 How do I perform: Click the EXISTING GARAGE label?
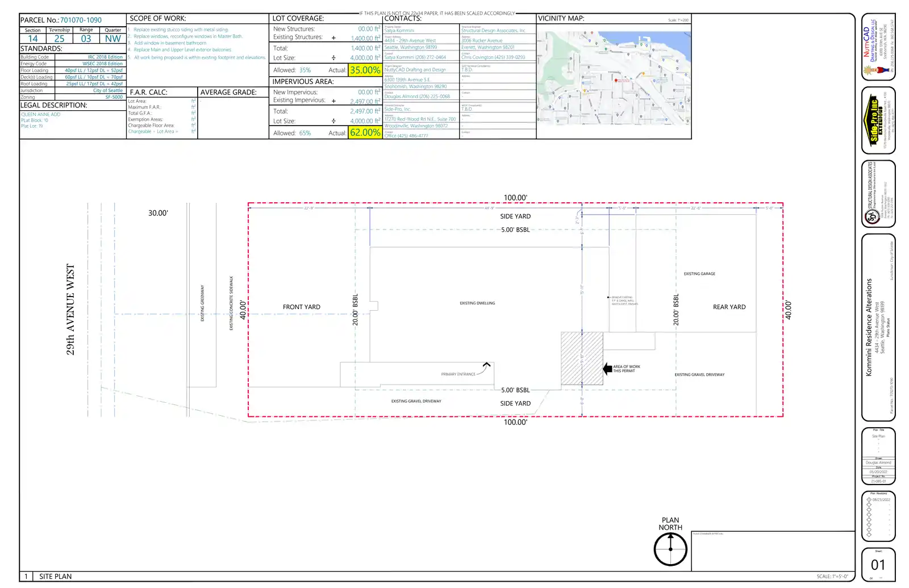pos(699,274)
